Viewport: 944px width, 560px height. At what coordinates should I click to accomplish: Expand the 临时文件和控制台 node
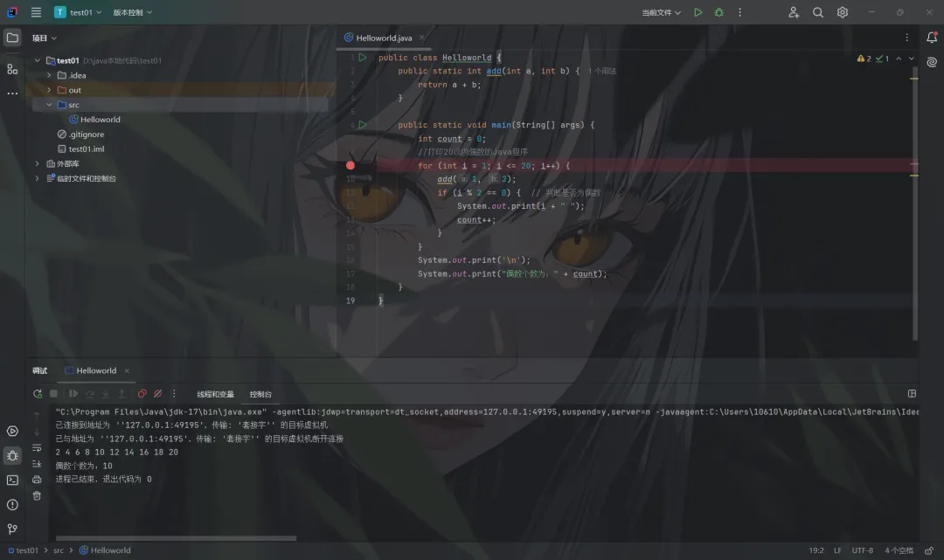tap(38, 178)
